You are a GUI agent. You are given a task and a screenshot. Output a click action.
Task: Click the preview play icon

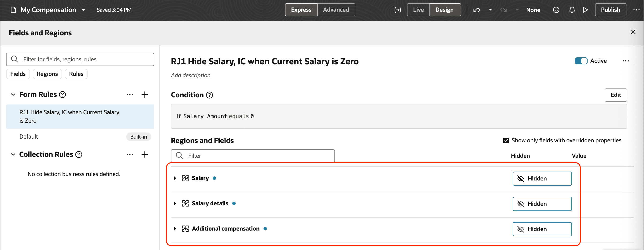(585, 10)
